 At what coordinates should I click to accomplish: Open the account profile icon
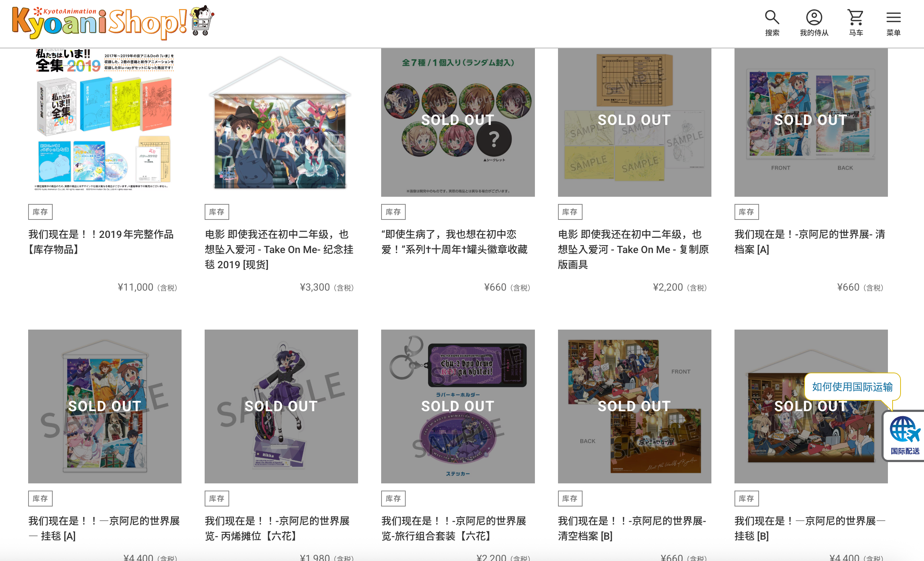(x=814, y=18)
